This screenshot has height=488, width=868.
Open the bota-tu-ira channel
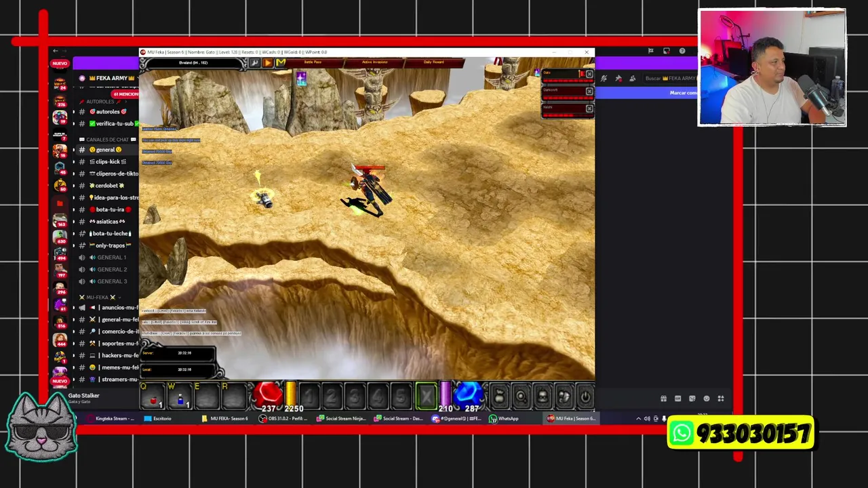pyautogui.click(x=108, y=210)
